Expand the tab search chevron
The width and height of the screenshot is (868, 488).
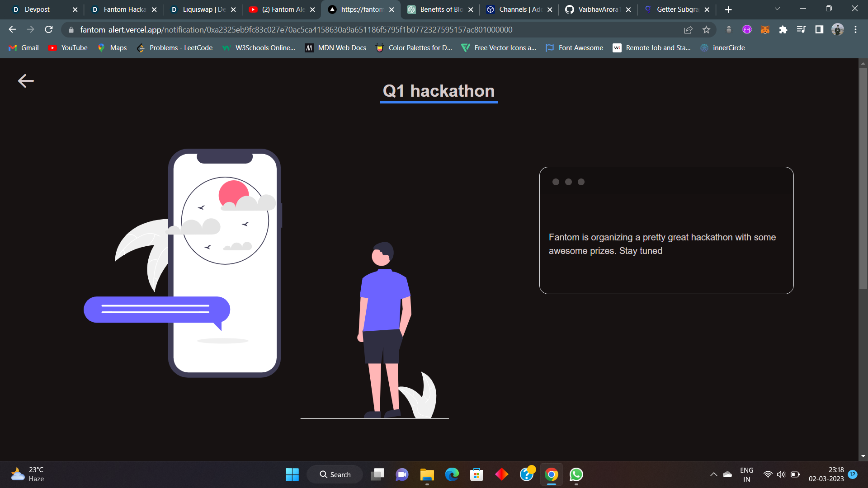(x=777, y=9)
